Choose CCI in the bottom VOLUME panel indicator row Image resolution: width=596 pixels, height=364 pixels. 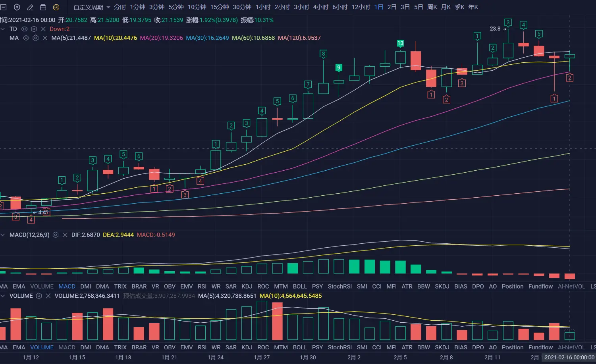click(x=377, y=348)
